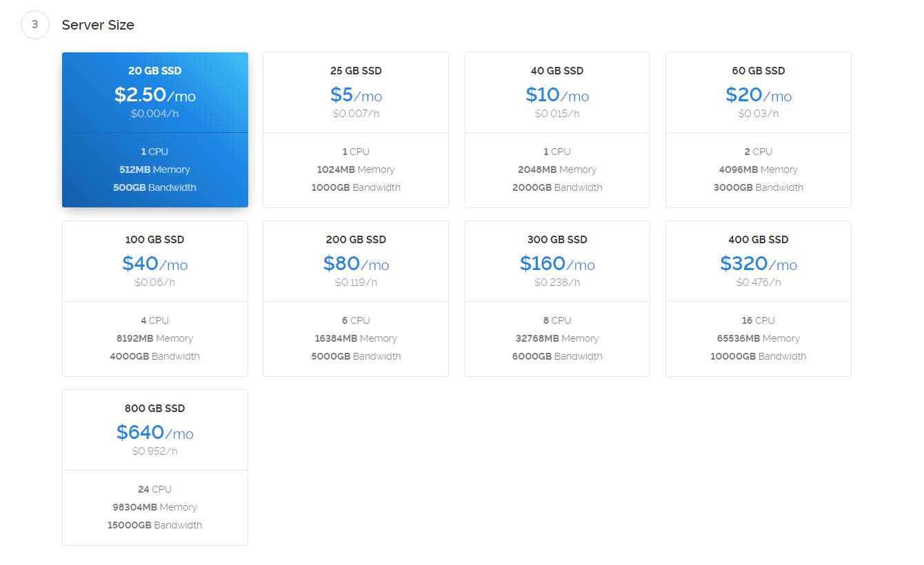Click the step 3 number circle
The image size is (924, 565).
(x=35, y=25)
